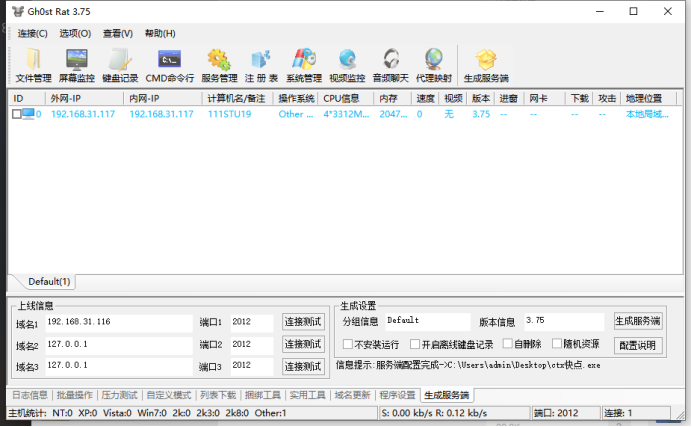Click 连接测试 button for 域名1
The image size is (692, 427).
[x=303, y=322]
